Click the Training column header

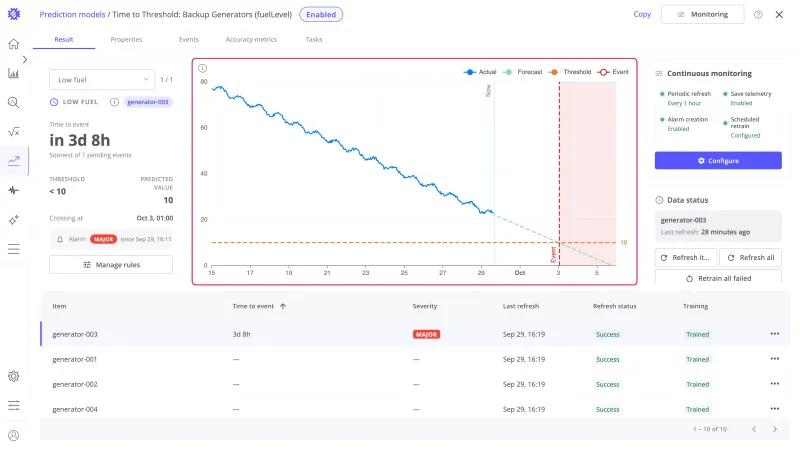pos(695,306)
